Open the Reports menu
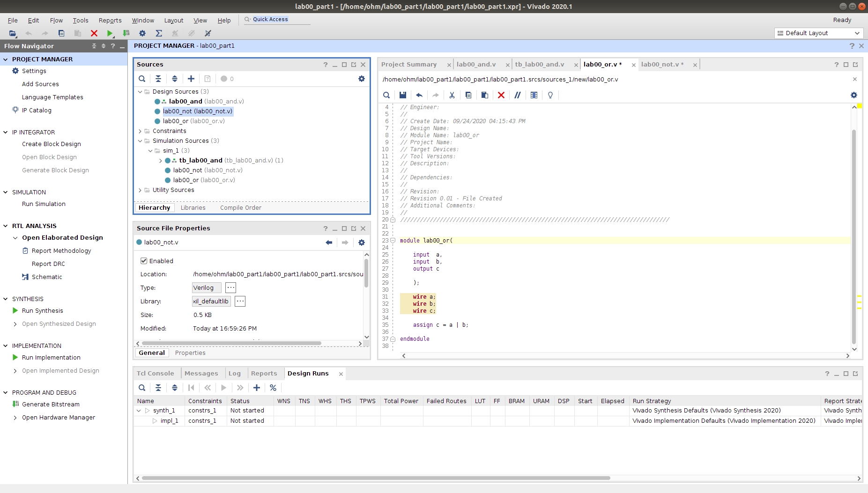Image resolution: width=868 pixels, height=493 pixels. (110, 20)
